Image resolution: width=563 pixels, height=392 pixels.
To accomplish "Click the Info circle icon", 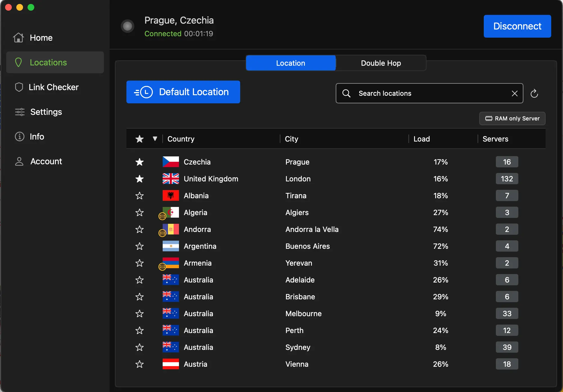I will click(x=19, y=136).
